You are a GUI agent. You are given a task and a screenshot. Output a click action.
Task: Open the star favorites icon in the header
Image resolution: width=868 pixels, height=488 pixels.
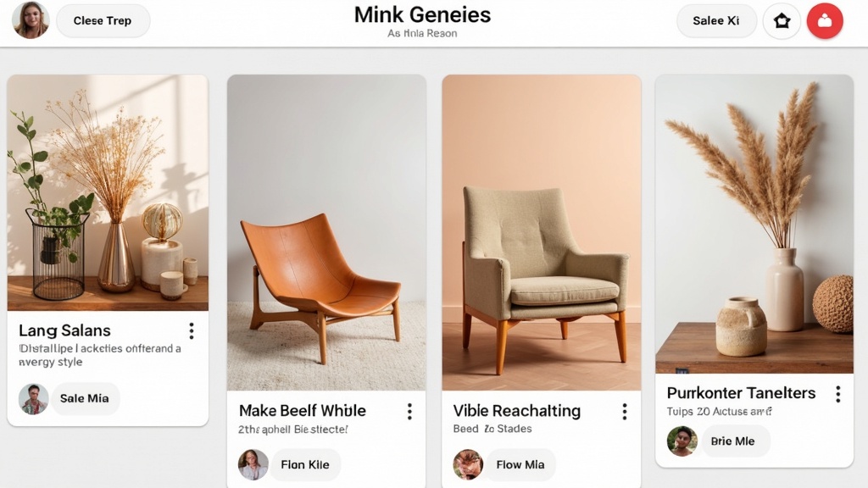(782, 20)
